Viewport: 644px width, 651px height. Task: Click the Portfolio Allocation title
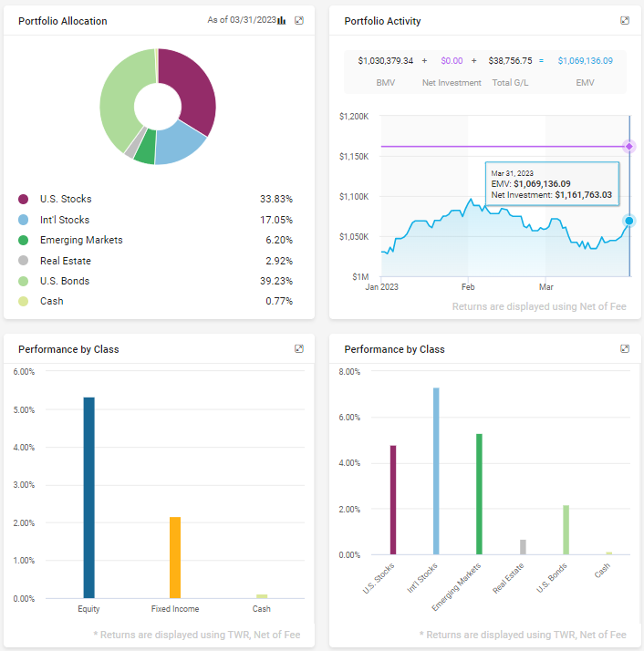[x=63, y=21]
